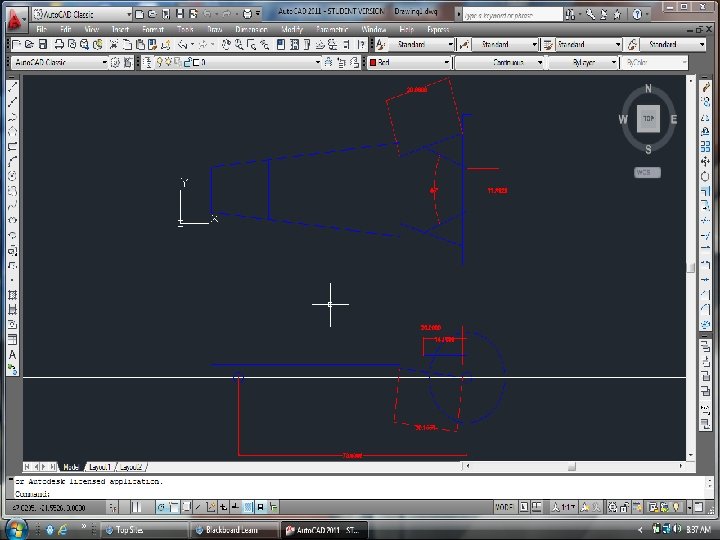Viewport: 720px width, 540px height.
Task: Activate the Zoom realtime tool
Action: click(239, 45)
